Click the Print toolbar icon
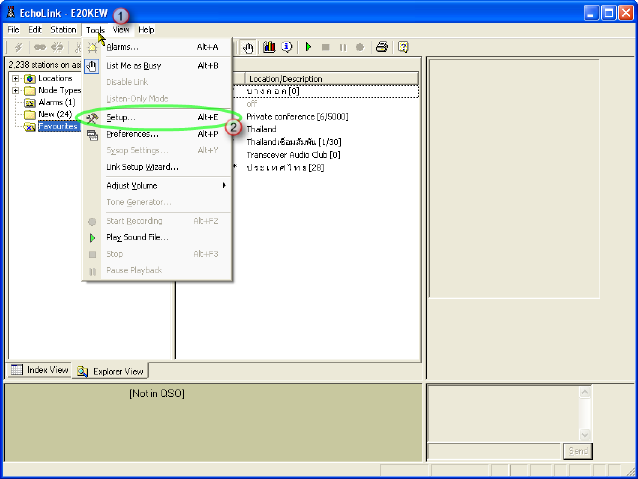Screen dimensions: 638x479 coord(382,47)
